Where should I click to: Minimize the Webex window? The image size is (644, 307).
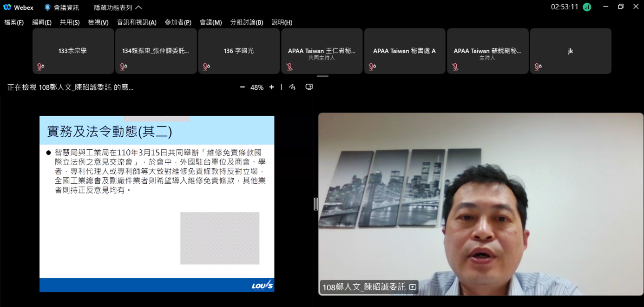tap(605, 7)
